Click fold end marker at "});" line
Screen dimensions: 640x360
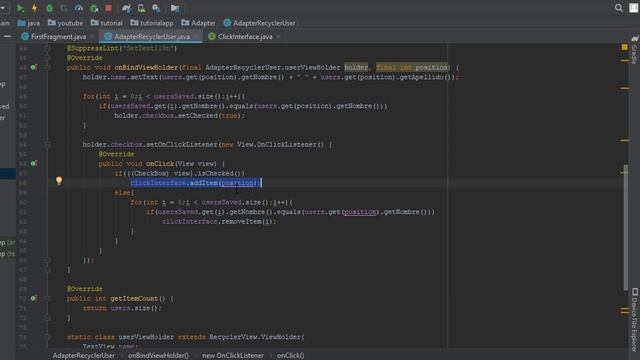point(47,260)
